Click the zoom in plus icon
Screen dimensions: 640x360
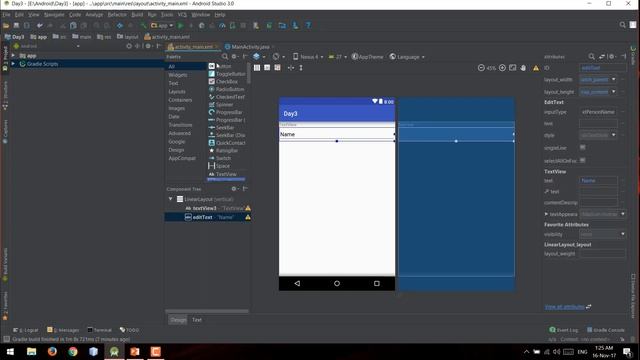[502, 68]
